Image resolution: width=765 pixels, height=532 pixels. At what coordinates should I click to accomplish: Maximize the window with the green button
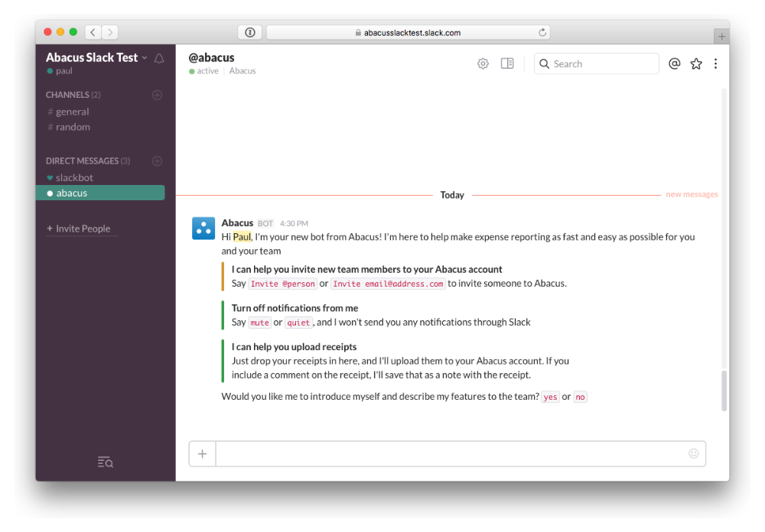pyautogui.click(x=73, y=31)
